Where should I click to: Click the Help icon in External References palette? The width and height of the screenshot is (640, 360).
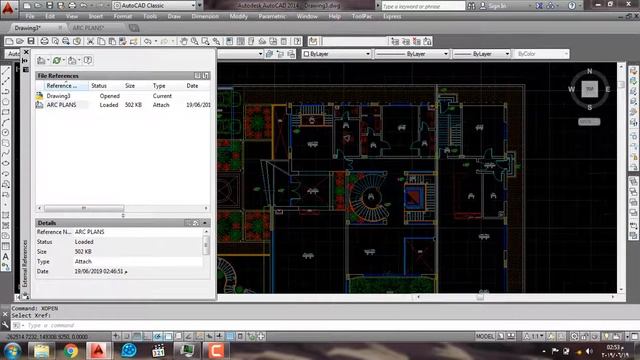coord(87,60)
